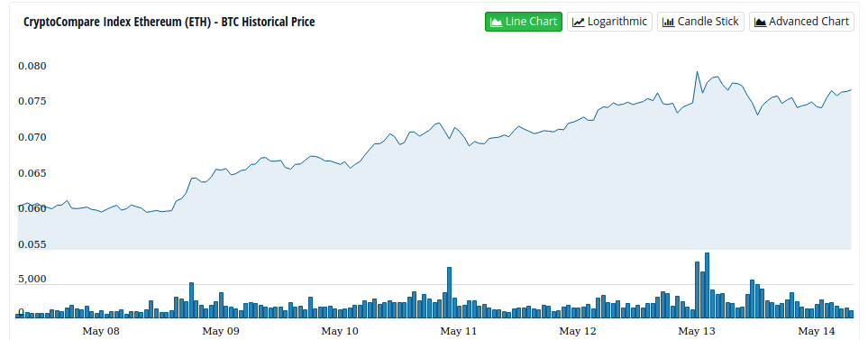The width and height of the screenshot is (868, 340).
Task: Click the tall volume bar before May 11
Action: coord(450,292)
